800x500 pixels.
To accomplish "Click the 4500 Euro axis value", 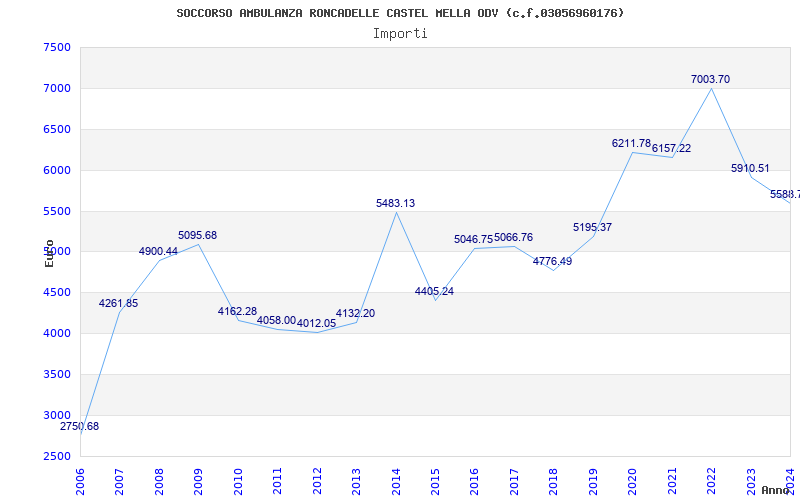I will [57, 293].
